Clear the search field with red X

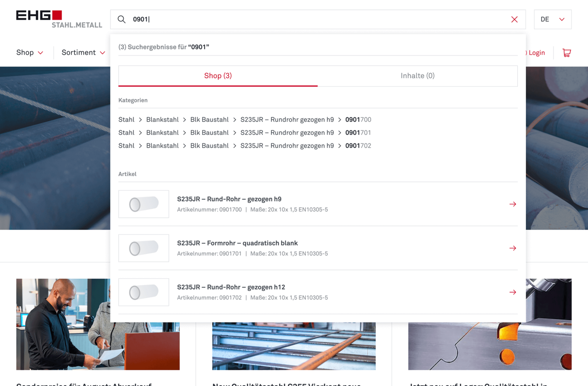(514, 19)
